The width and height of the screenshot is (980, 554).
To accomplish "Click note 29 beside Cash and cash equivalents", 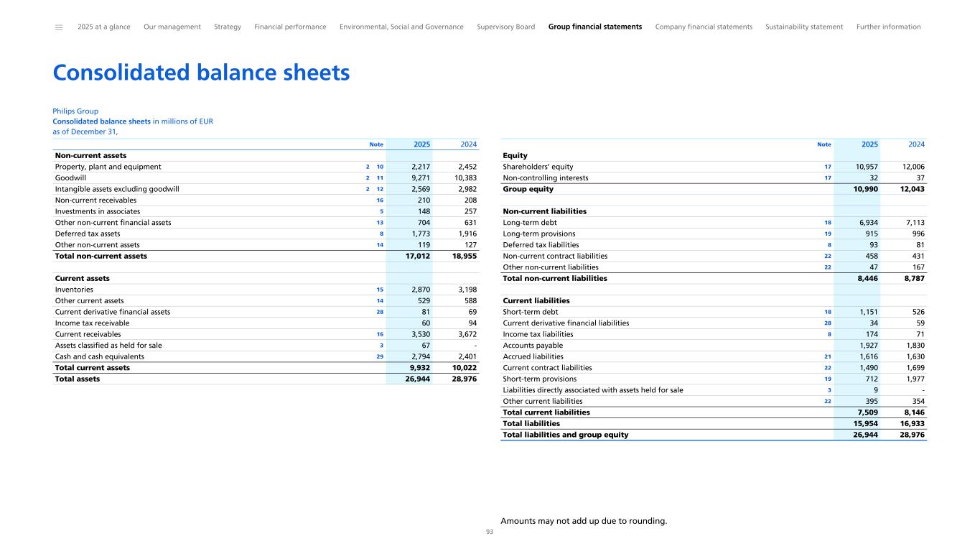I will pyautogui.click(x=380, y=356).
